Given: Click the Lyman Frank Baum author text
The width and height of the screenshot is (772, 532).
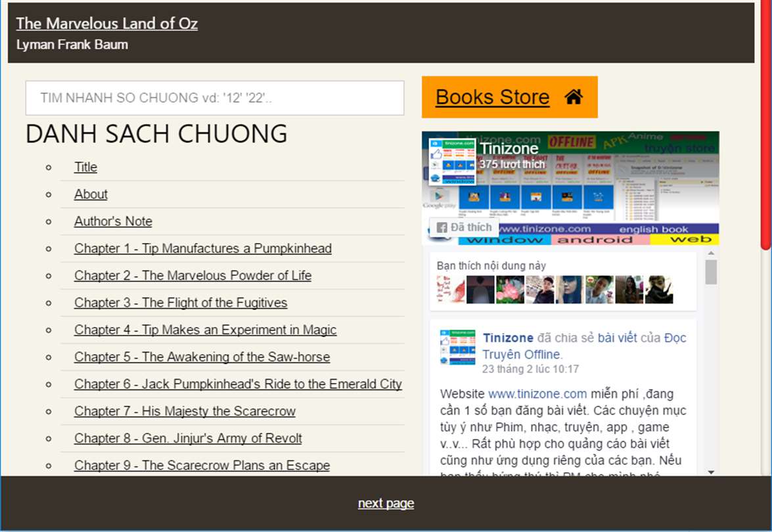Looking at the screenshot, I should click(72, 45).
